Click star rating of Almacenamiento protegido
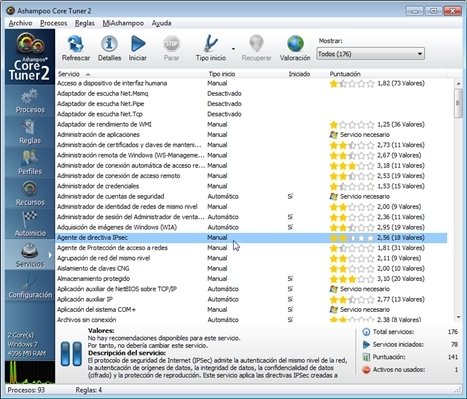 pos(352,279)
